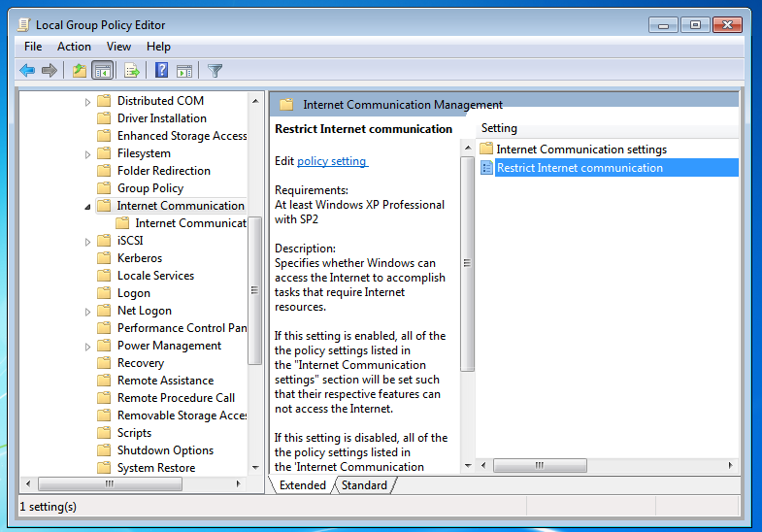The width and height of the screenshot is (762, 532).
Task: Open the File menu
Action: tap(33, 47)
